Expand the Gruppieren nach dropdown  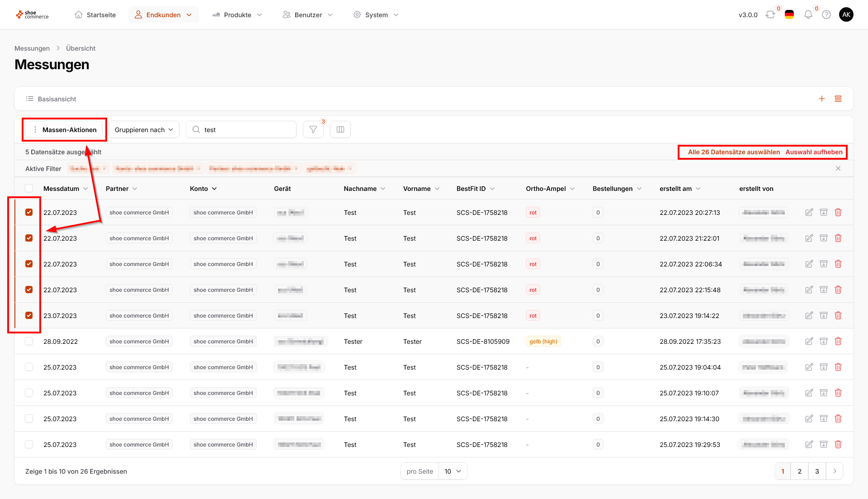coord(144,130)
